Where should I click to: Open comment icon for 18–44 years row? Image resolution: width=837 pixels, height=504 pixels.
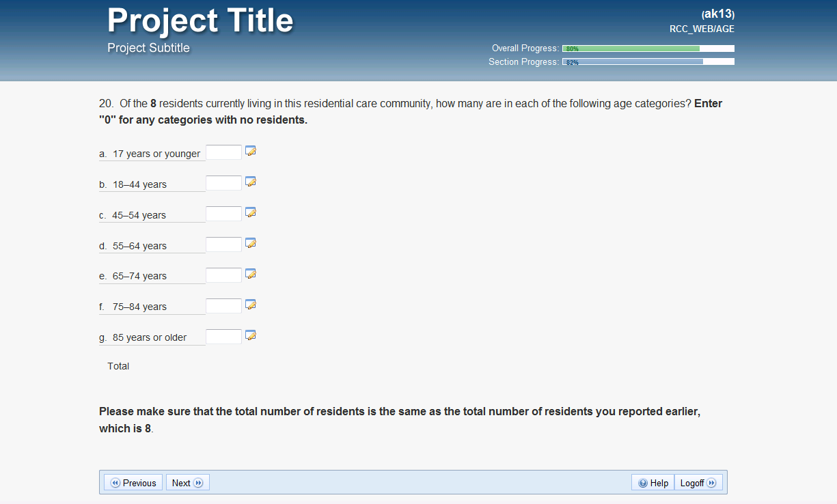tap(251, 182)
